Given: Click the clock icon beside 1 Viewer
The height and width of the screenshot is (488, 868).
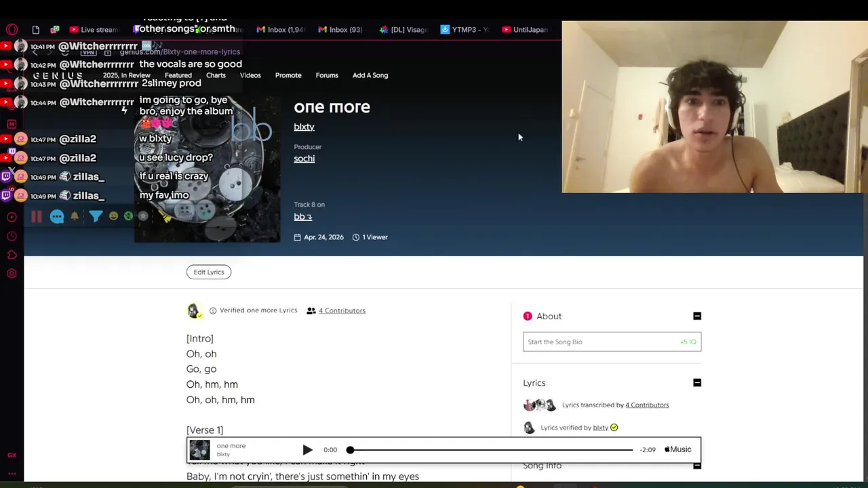Looking at the screenshot, I should [355, 237].
